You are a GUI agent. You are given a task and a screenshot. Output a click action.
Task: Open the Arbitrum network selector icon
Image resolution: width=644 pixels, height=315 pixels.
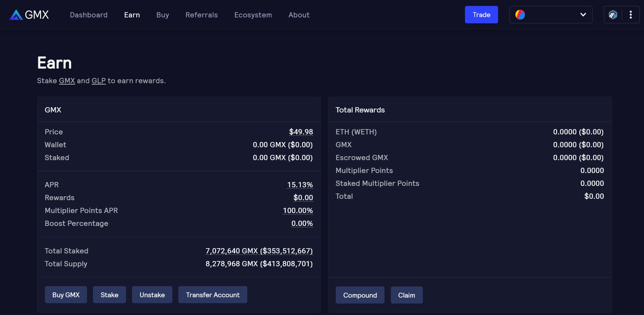pyautogui.click(x=613, y=15)
